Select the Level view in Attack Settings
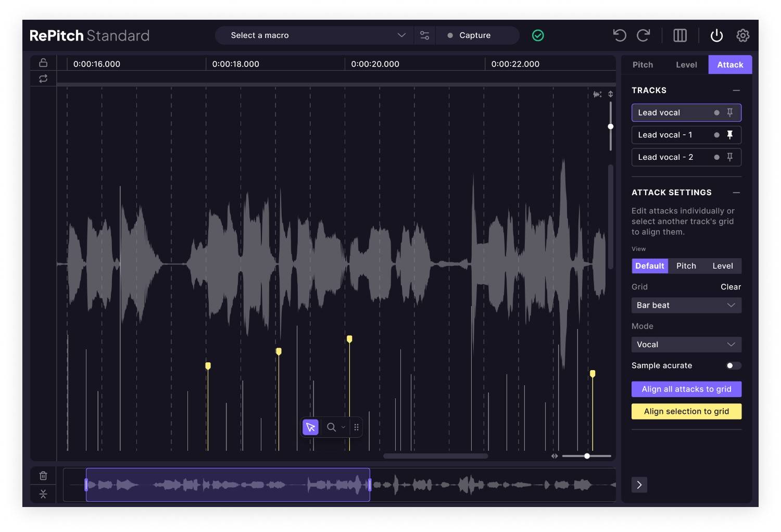 [723, 265]
